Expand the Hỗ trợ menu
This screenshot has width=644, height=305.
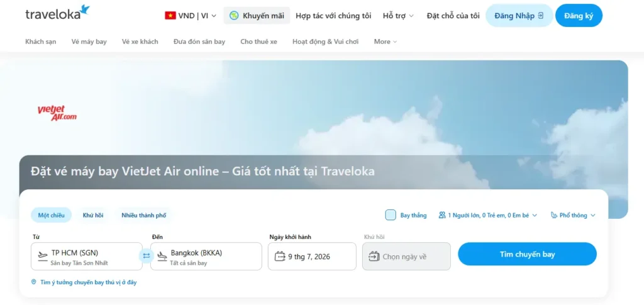click(398, 16)
